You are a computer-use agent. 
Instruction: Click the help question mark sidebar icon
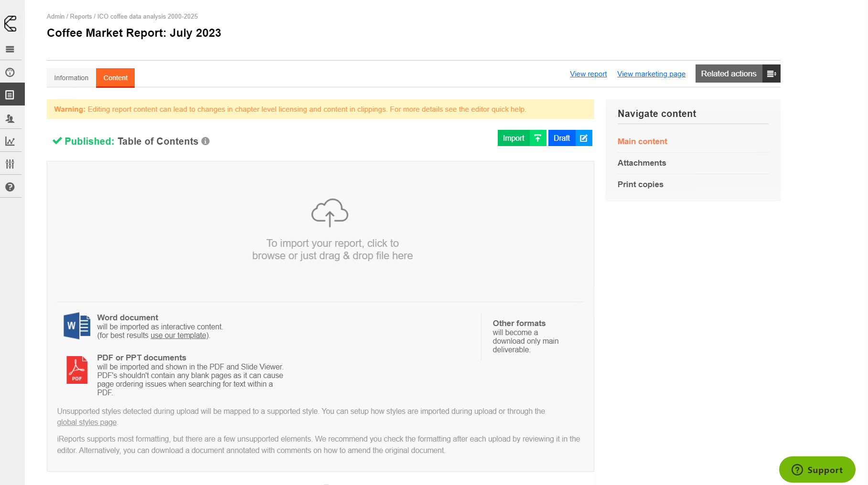(10, 187)
